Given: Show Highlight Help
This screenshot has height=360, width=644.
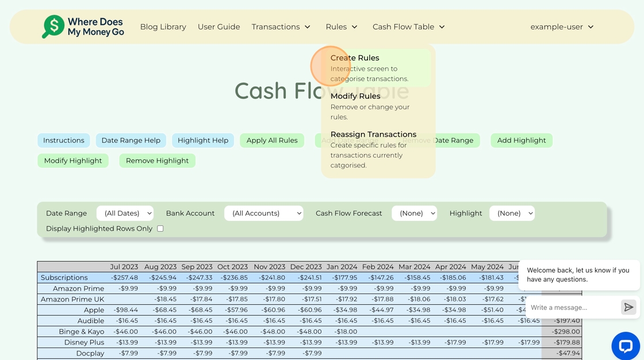Looking at the screenshot, I should pos(203,140).
